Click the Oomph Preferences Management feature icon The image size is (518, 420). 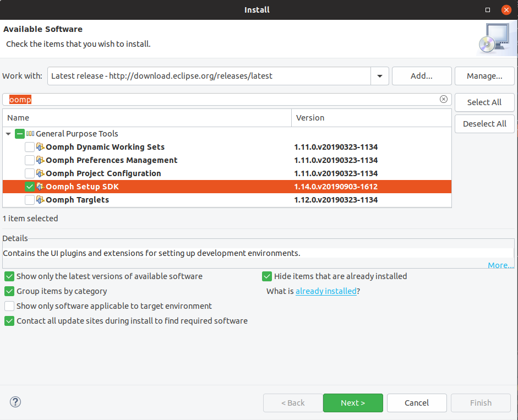[x=40, y=160]
